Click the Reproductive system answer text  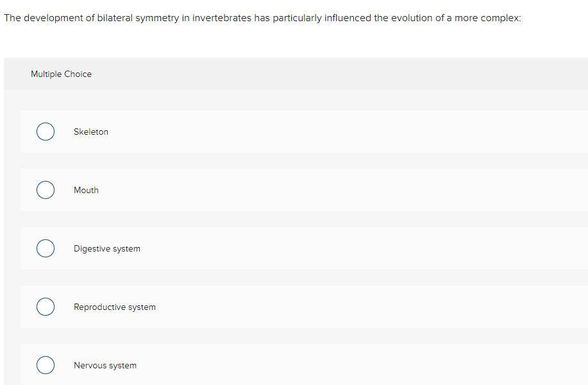coord(114,307)
